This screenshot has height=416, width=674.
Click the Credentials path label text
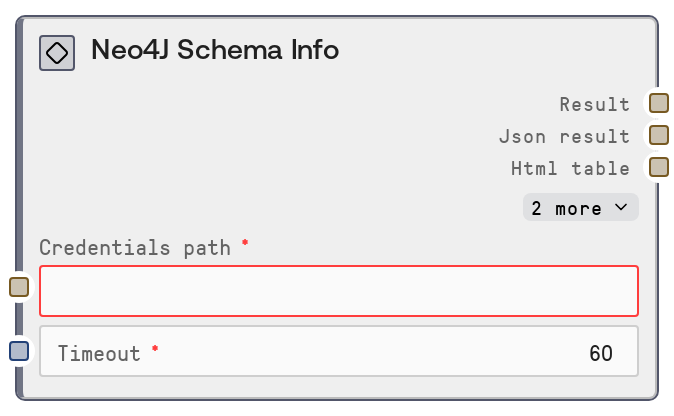(x=134, y=247)
